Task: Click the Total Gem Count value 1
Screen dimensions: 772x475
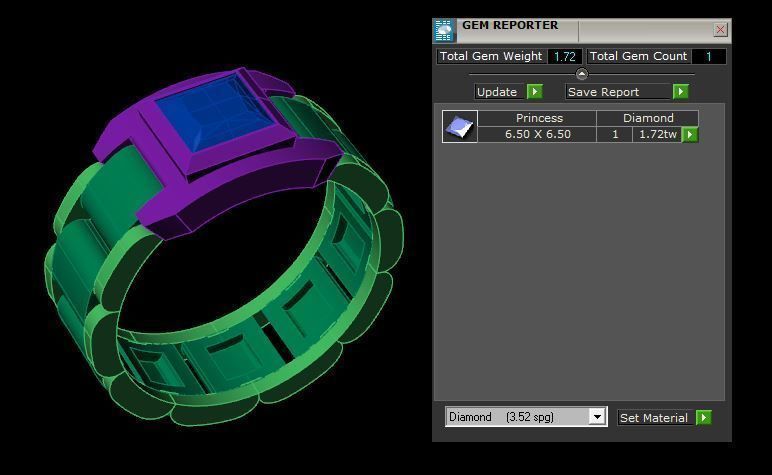Action: point(708,57)
